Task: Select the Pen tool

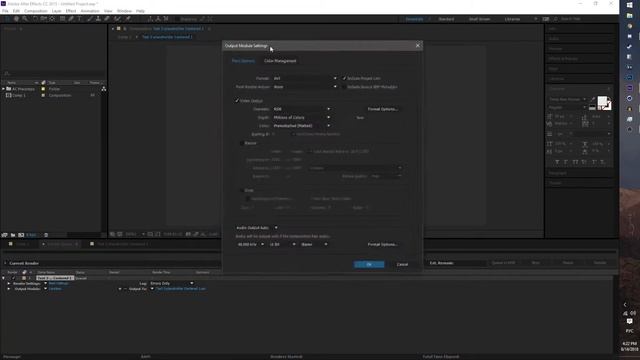Action: tap(71, 19)
